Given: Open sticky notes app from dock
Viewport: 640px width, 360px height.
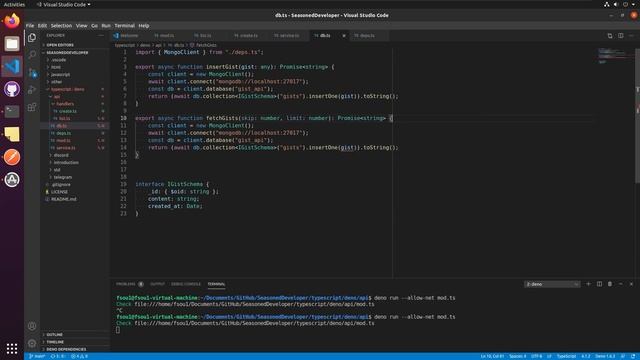Looking at the screenshot, I should click(x=12, y=134).
